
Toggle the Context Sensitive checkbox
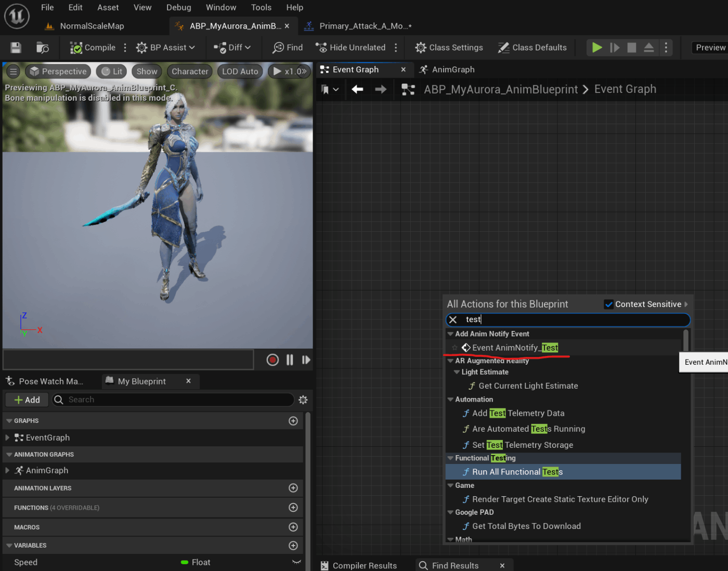[608, 304]
